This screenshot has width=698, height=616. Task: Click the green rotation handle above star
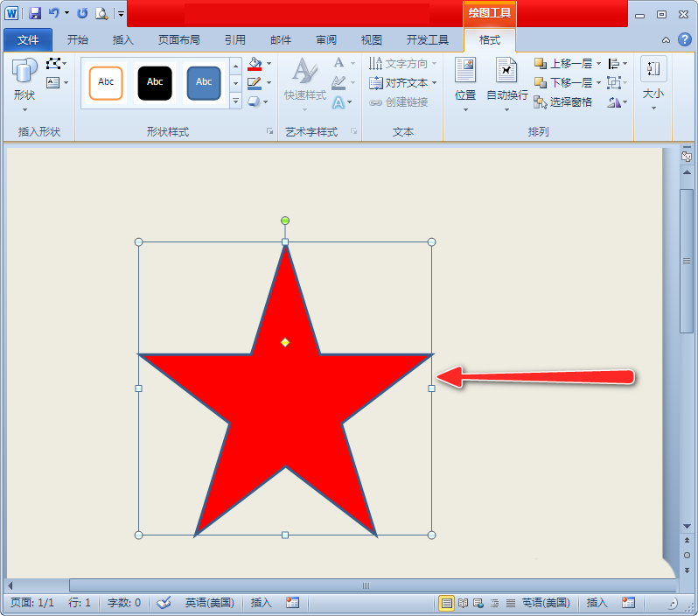coord(285,220)
